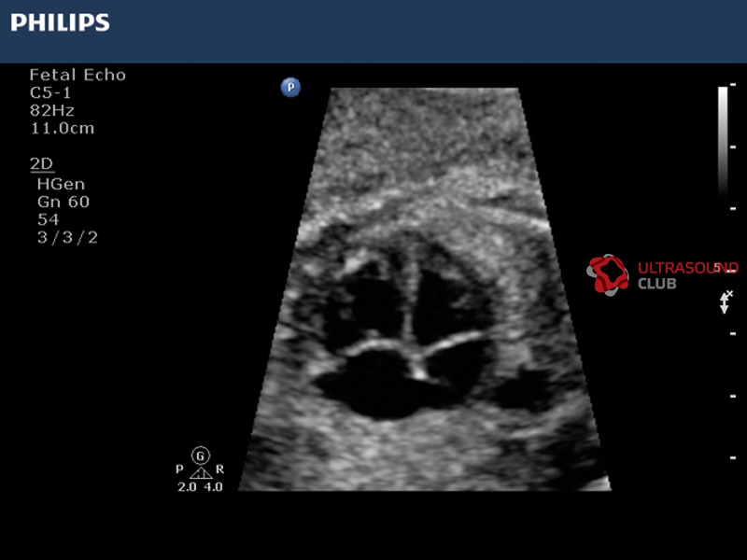Click the '82Hz' frame rate value
747x560 pixels.
coord(52,110)
